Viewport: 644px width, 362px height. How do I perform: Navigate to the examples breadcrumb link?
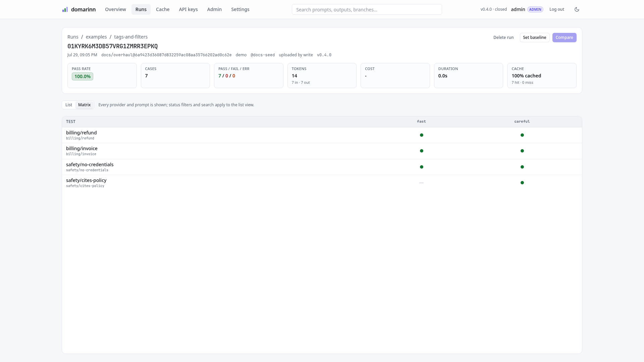[x=96, y=37]
